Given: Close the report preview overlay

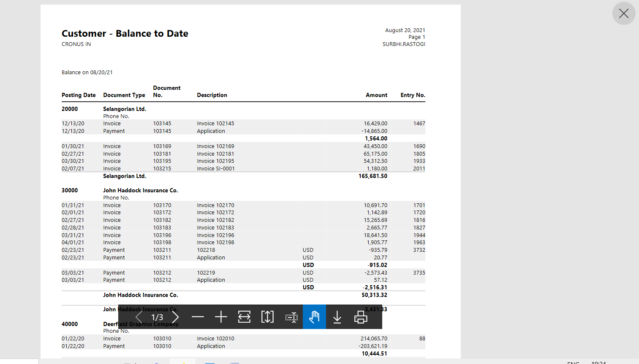Looking at the screenshot, I should click(624, 13).
